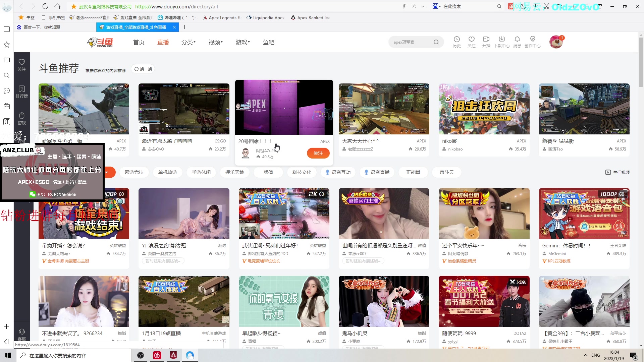Click the browser home icon
This screenshot has width=644, height=362.
(57, 6)
